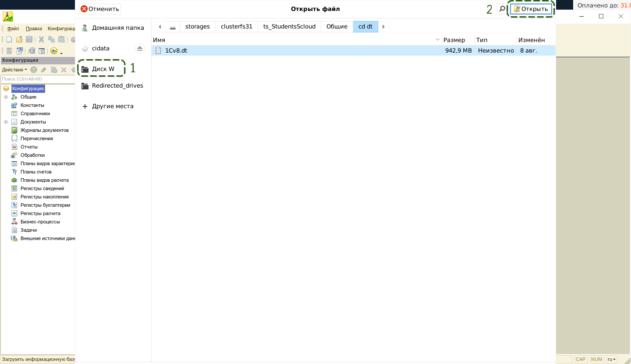Viewport: 631px width, 364px height.
Task: Sort files by the Имя column header
Action: (297, 40)
